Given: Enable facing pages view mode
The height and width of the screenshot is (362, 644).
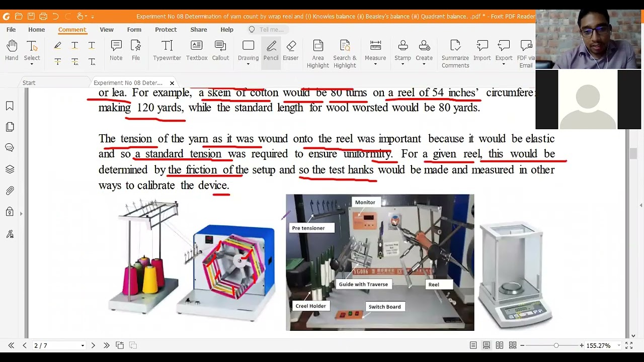Looking at the screenshot, I should point(500,345).
